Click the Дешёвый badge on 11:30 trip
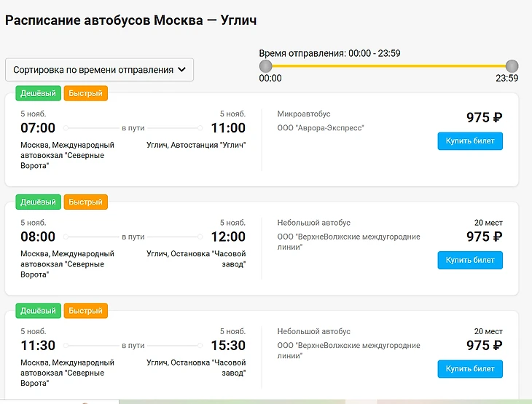 (39, 311)
